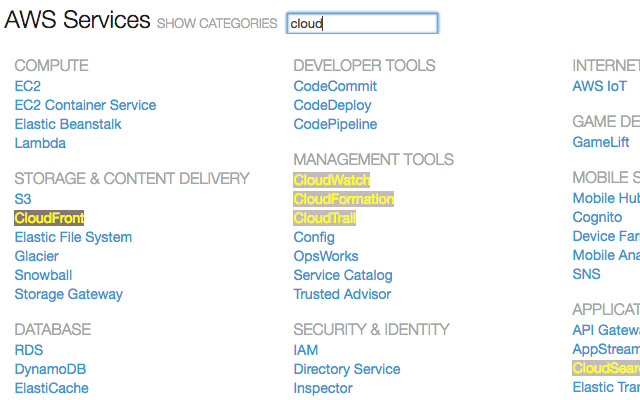Open Storage Gateway service
The height and width of the screenshot is (400, 640).
tap(68, 294)
